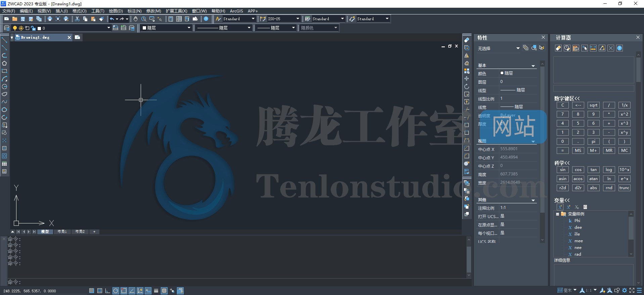The image size is (644, 295).
Task: Select the Rectangle tool in the draw toolbar
Action: click(x=4, y=71)
